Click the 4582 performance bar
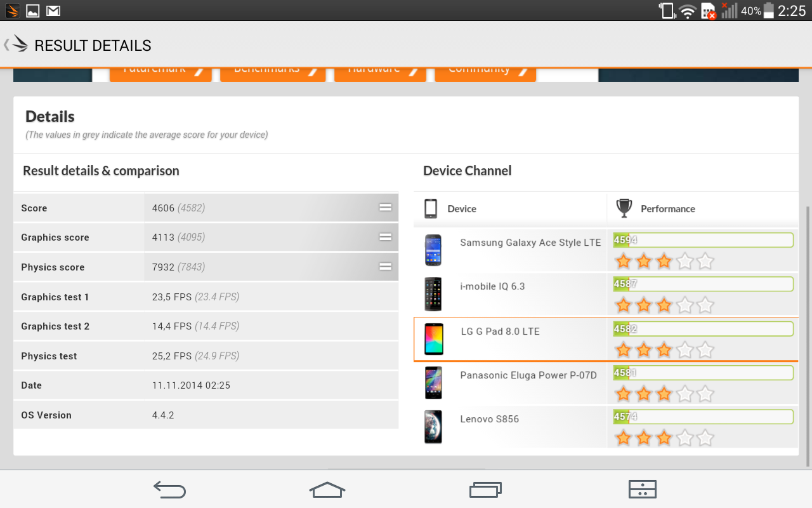 point(703,328)
